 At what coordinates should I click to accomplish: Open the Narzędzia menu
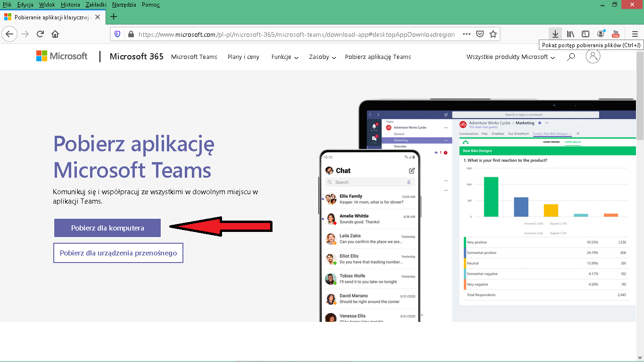click(124, 5)
